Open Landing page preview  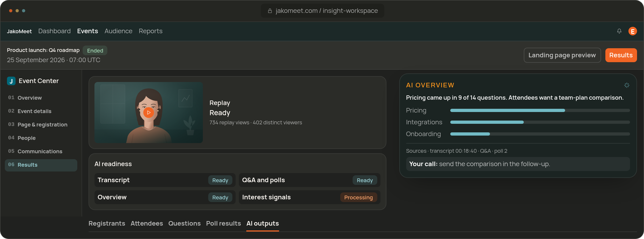click(x=562, y=55)
